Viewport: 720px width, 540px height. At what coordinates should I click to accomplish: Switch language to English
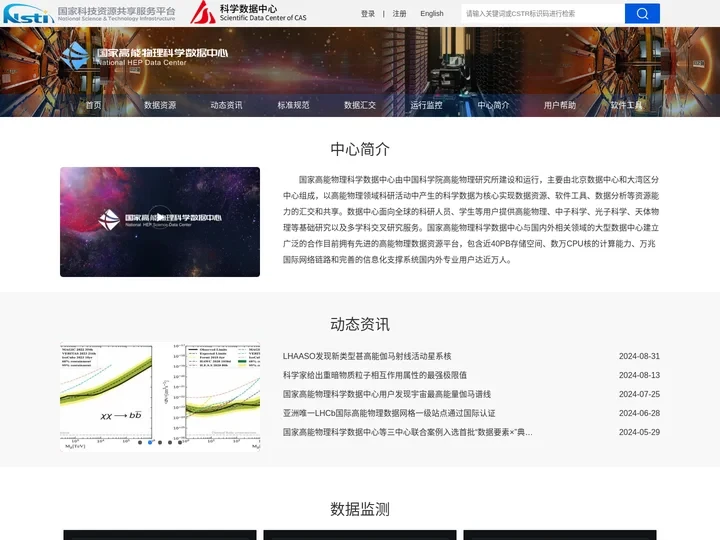click(x=432, y=14)
